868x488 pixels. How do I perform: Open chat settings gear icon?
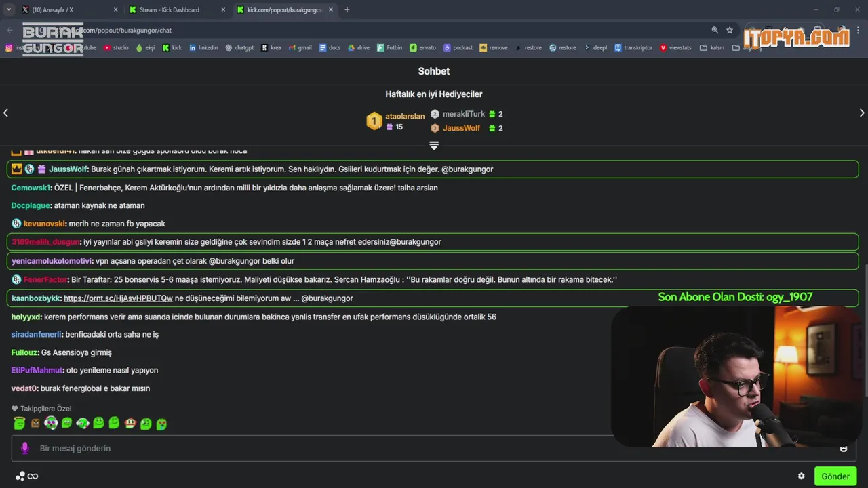pyautogui.click(x=801, y=476)
